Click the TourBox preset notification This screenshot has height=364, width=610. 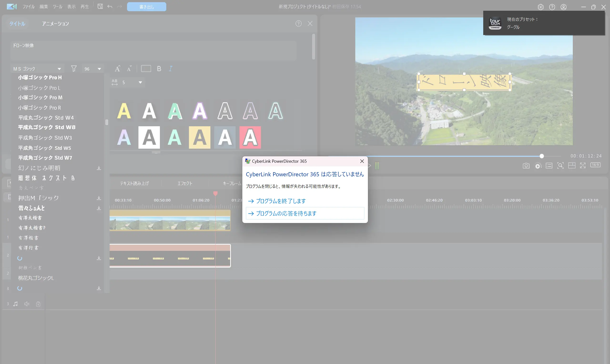pyautogui.click(x=544, y=23)
